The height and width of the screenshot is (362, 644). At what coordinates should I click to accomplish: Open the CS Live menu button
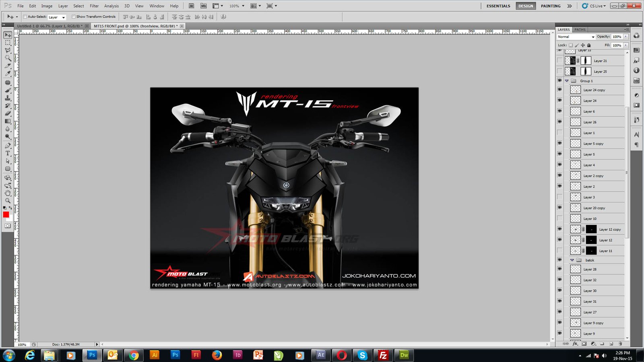594,6
